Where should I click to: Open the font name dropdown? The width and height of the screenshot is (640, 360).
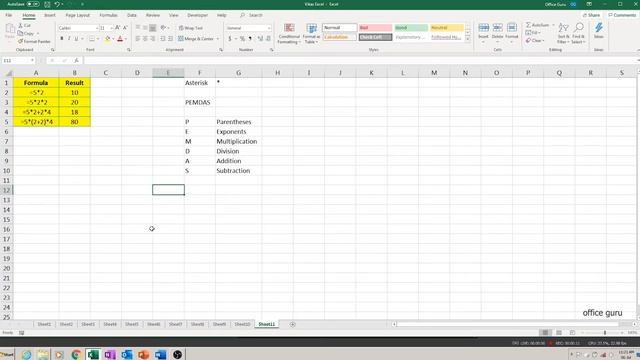(97, 28)
